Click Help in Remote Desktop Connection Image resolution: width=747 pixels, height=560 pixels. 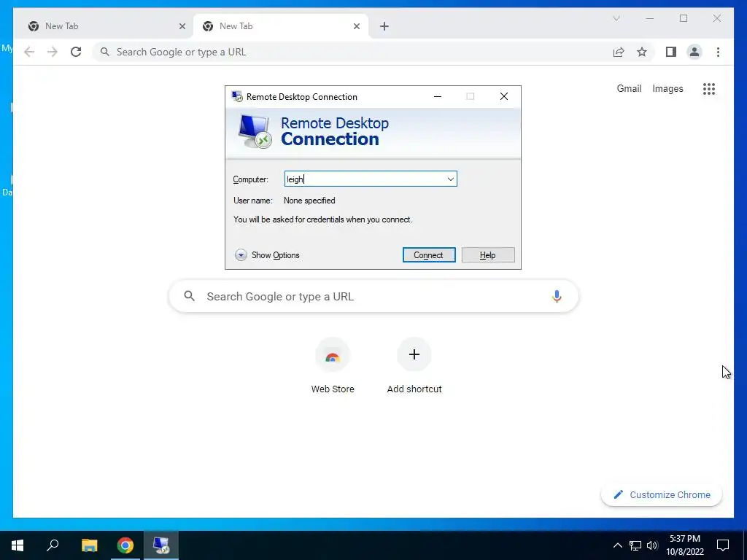488,254
